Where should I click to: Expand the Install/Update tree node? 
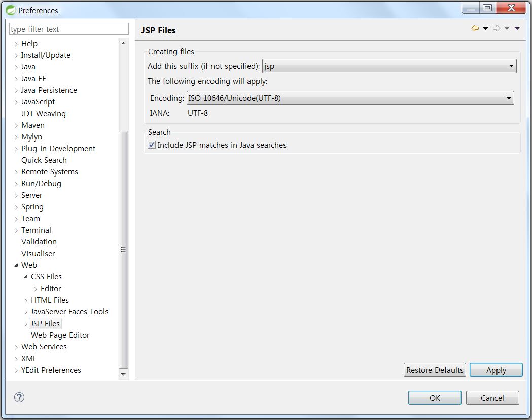[16, 56]
